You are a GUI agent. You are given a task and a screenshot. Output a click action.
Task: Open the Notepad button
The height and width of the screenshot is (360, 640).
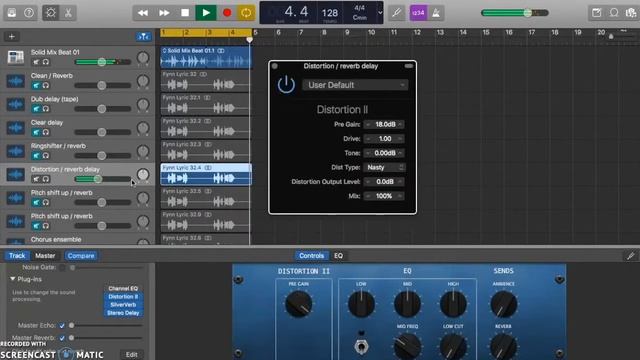tap(596, 13)
